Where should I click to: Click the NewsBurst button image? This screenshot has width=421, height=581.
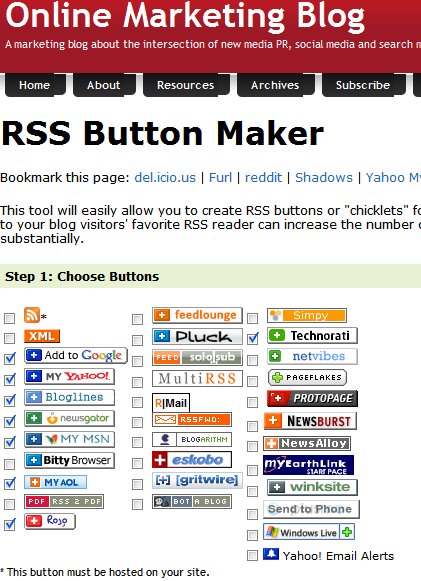pyautogui.click(x=310, y=421)
